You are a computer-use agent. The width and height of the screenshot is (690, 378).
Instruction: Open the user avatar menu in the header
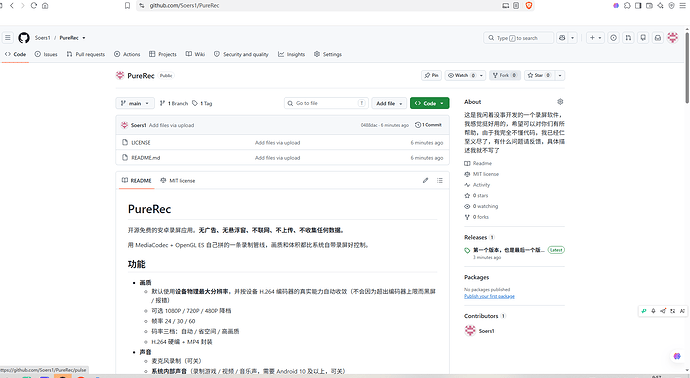coord(673,38)
